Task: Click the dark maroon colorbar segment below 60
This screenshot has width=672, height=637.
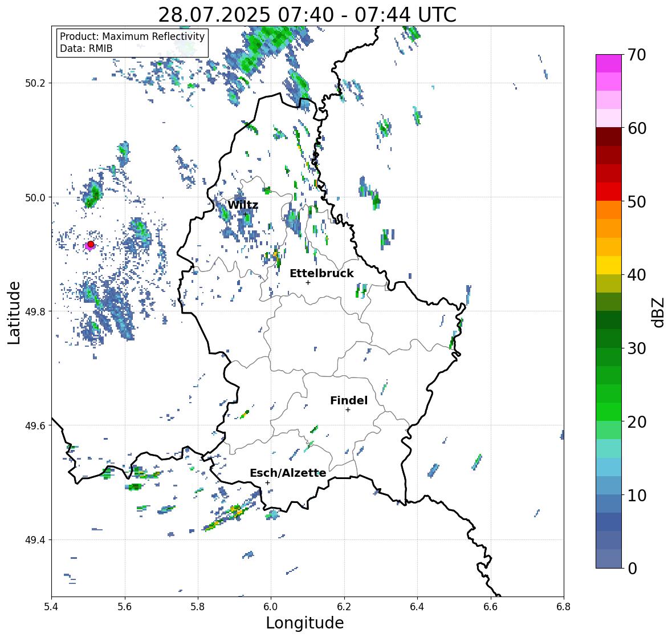Action: click(x=609, y=136)
